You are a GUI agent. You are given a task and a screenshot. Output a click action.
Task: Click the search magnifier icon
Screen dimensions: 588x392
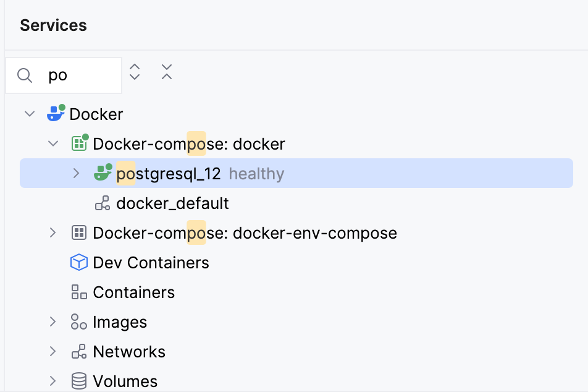pos(25,75)
